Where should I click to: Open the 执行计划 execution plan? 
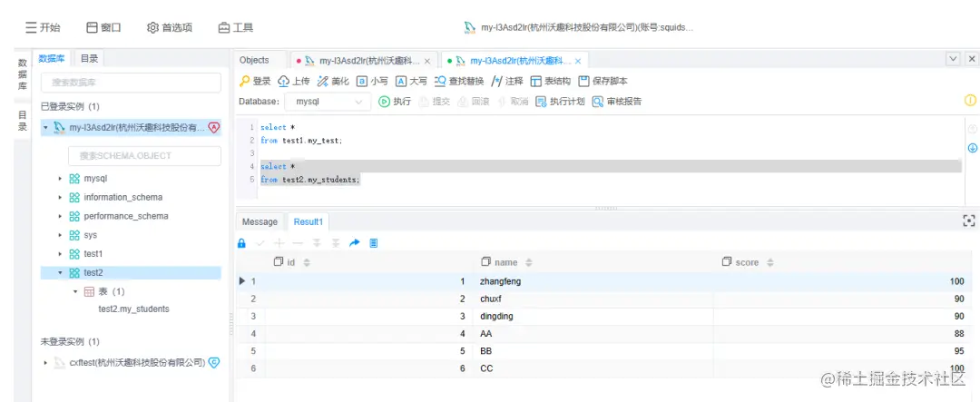coord(560,102)
